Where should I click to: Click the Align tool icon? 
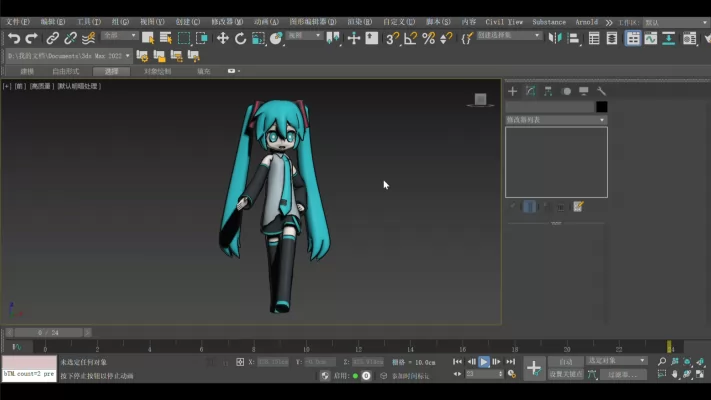[x=573, y=39]
